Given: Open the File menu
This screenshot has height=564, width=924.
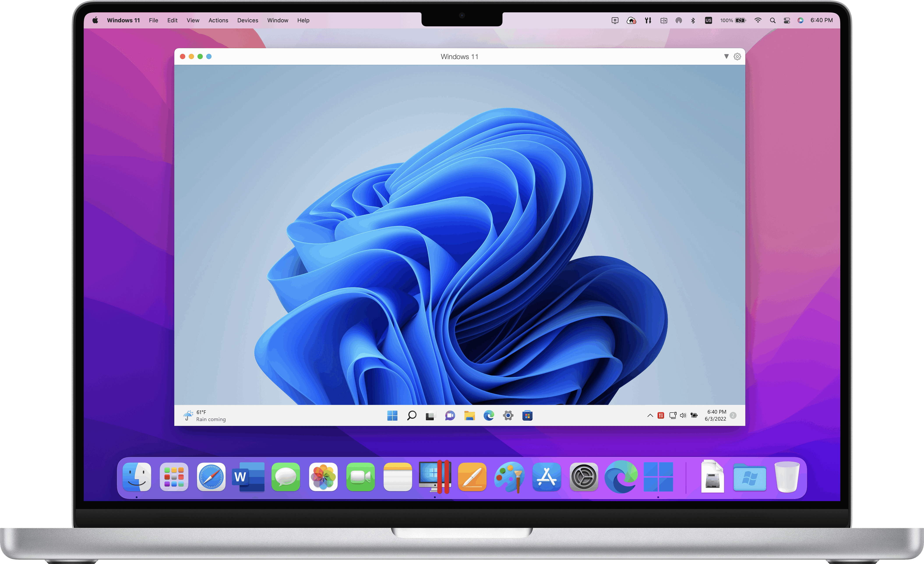Looking at the screenshot, I should tap(153, 20).
